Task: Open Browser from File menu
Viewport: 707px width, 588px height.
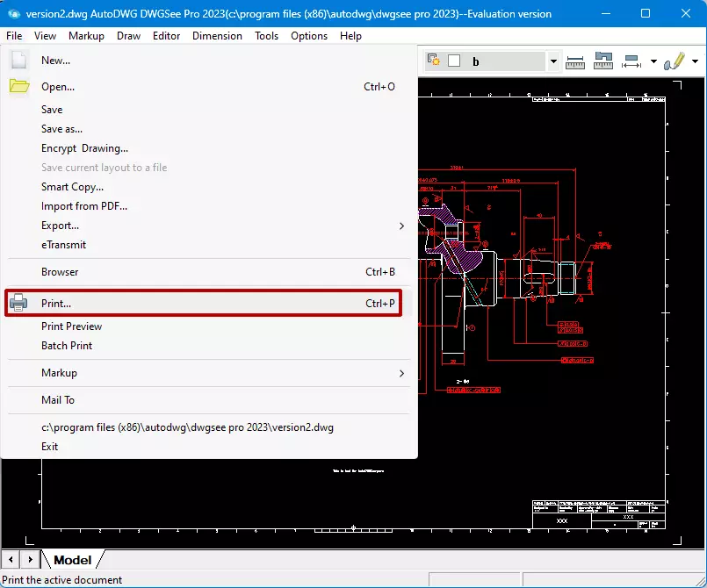Action: (x=207, y=272)
